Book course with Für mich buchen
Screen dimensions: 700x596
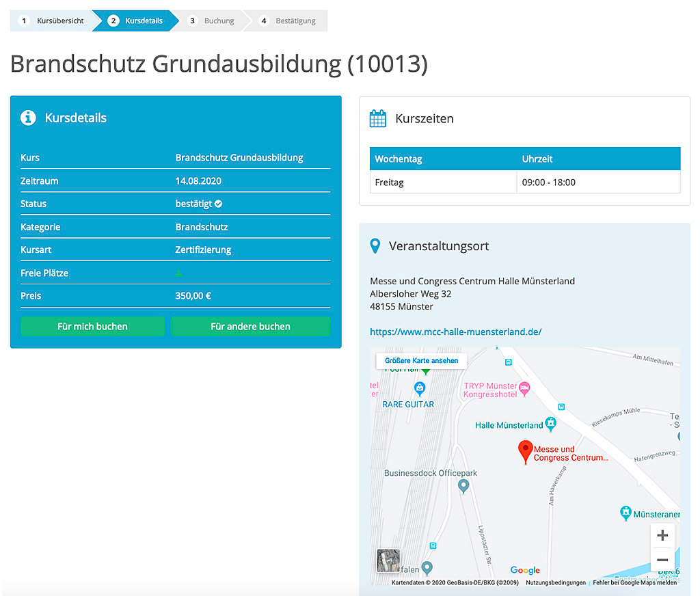click(x=92, y=326)
